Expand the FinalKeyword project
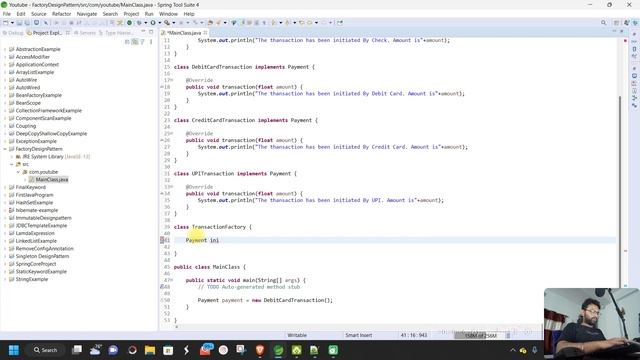This screenshot has width=640, height=360. (5, 187)
